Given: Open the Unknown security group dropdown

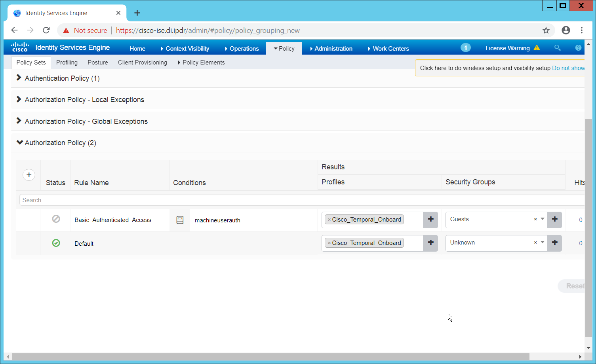Looking at the screenshot, I should coord(543,243).
